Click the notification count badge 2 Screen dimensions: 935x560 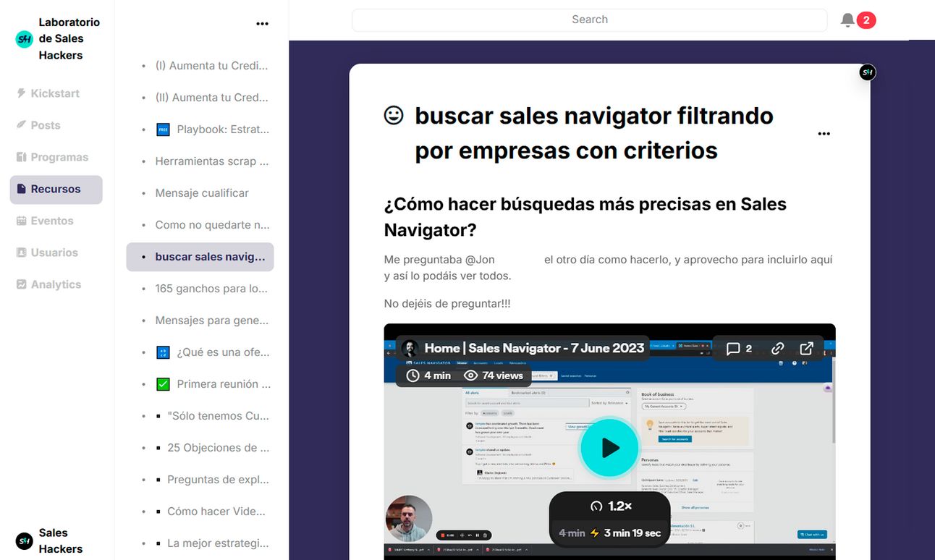866,20
